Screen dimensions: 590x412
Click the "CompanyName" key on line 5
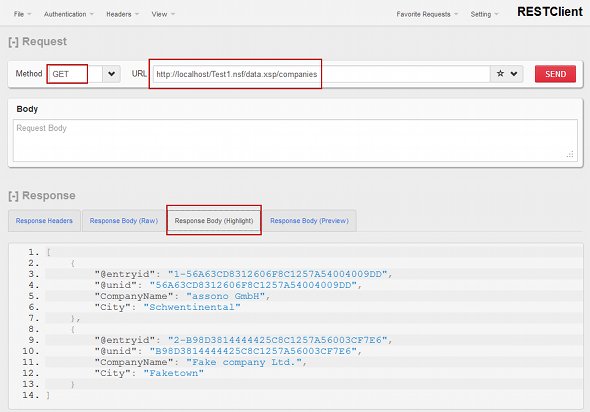pyautogui.click(x=134, y=296)
